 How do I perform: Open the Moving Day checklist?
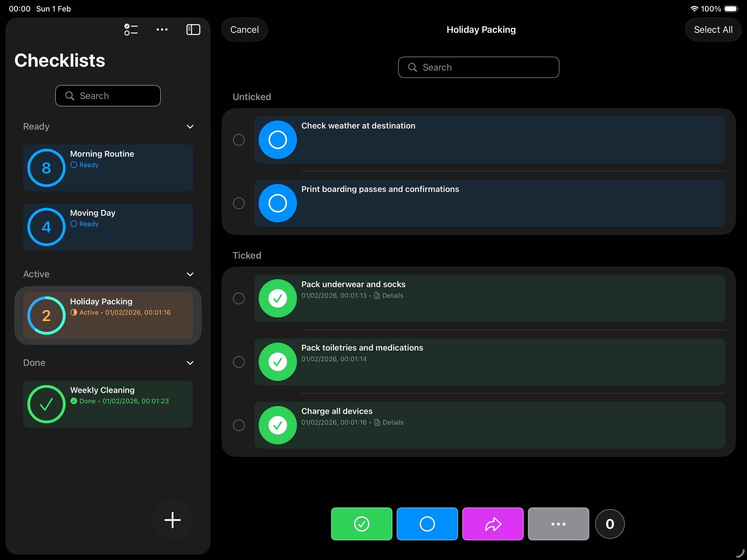(x=108, y=227)
